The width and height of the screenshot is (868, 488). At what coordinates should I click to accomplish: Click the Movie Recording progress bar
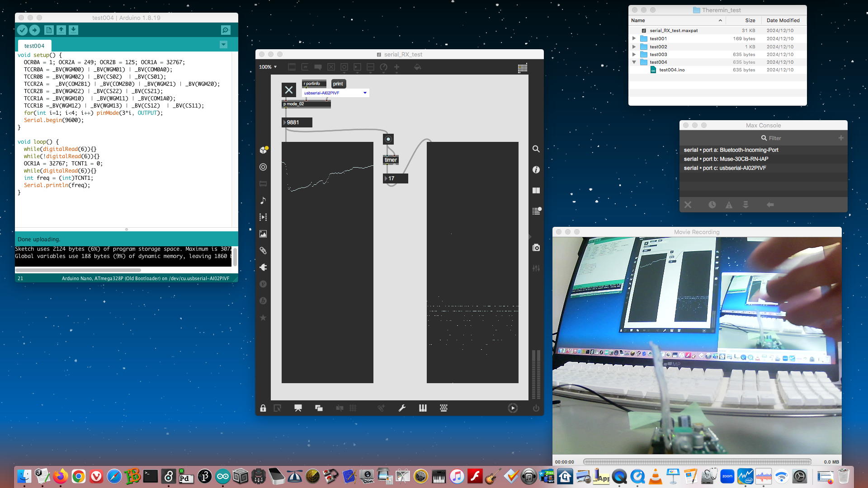(x=697, y=462)
